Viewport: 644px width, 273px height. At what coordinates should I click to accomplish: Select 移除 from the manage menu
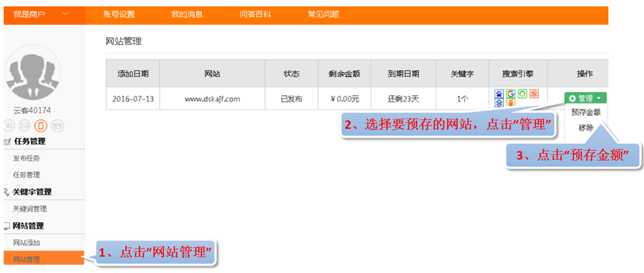[586, 127]
